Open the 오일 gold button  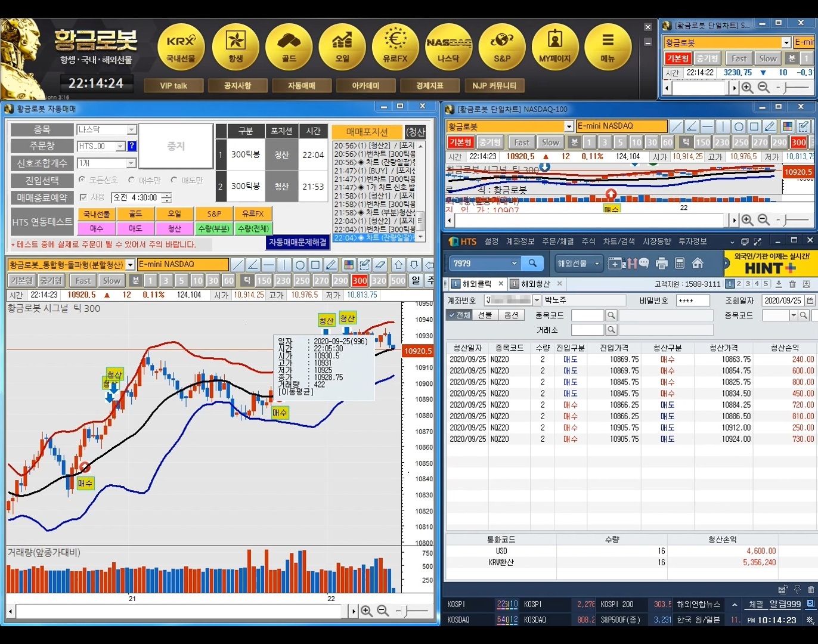pos(342,48)
